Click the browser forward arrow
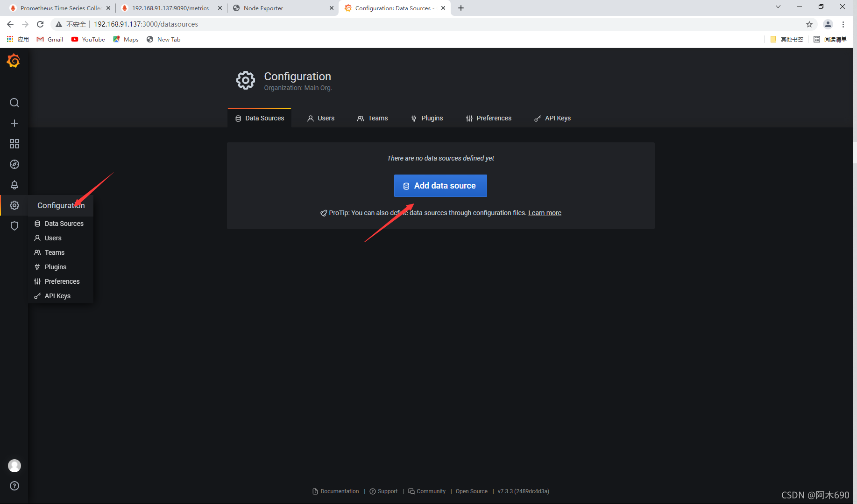The width and height of the screenshot is (857, 504). pyautogui.click(x=25, y=24)
